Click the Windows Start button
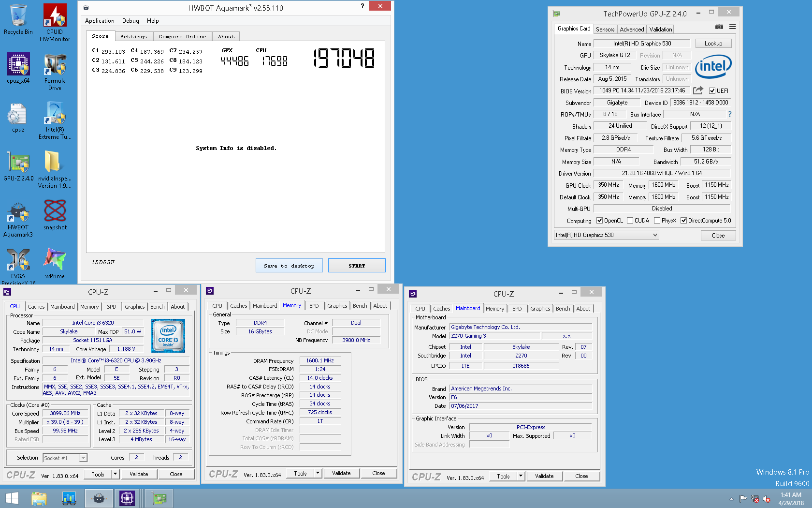This screenshot has width=812, height=508. (x=12, y=498)
